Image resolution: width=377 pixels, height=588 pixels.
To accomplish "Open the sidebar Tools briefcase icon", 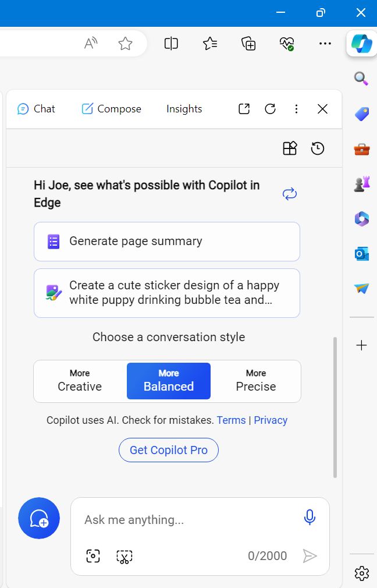I will (362, 149).
